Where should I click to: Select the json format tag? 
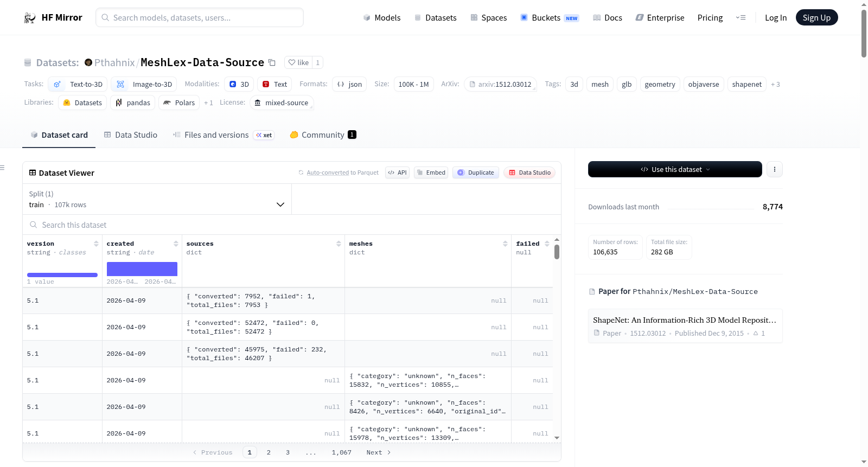[x=349, y=84]
